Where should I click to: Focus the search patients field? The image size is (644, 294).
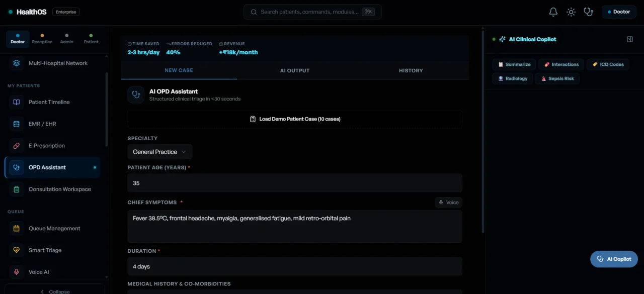[x=312, y=12]
